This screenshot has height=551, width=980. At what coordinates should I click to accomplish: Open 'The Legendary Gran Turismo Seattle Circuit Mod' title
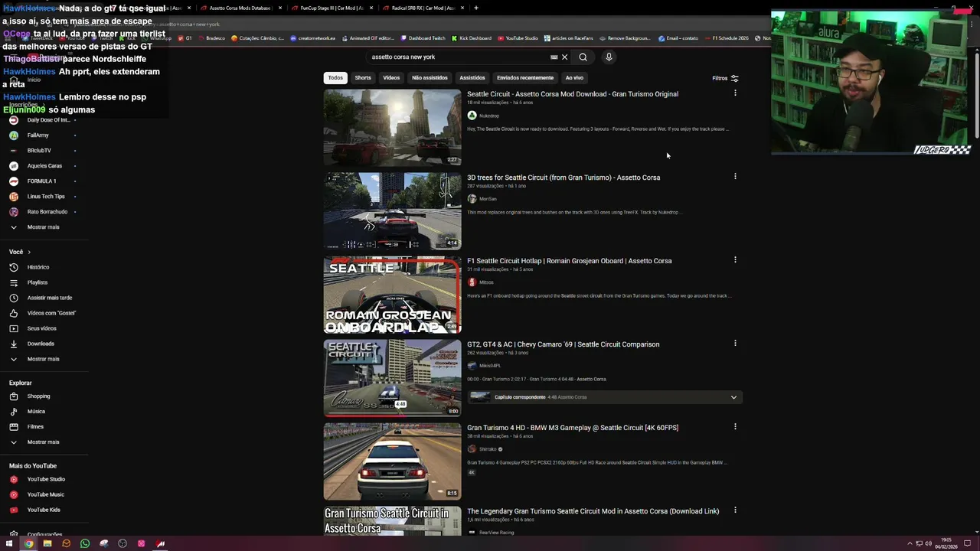[x=593, y=511]
